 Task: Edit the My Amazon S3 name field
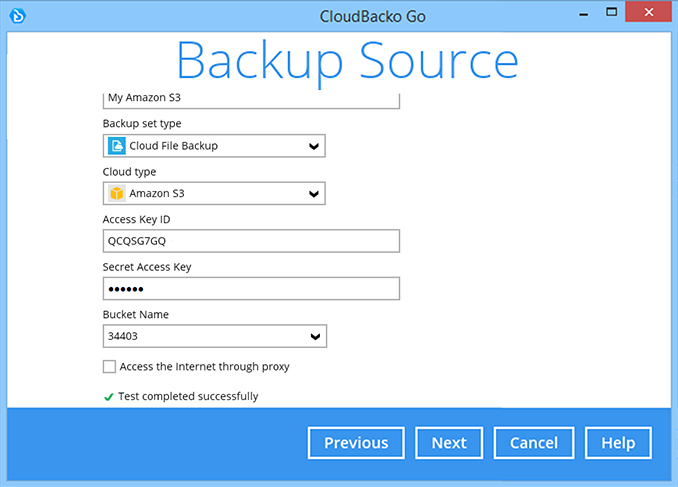click(x=251, y=99)
